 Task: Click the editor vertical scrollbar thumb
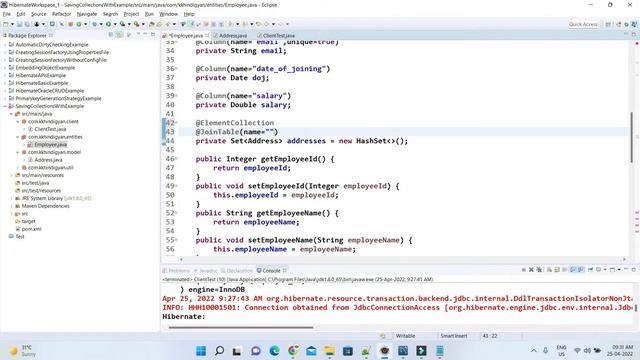pyautogui.click(x=631, y=137)
